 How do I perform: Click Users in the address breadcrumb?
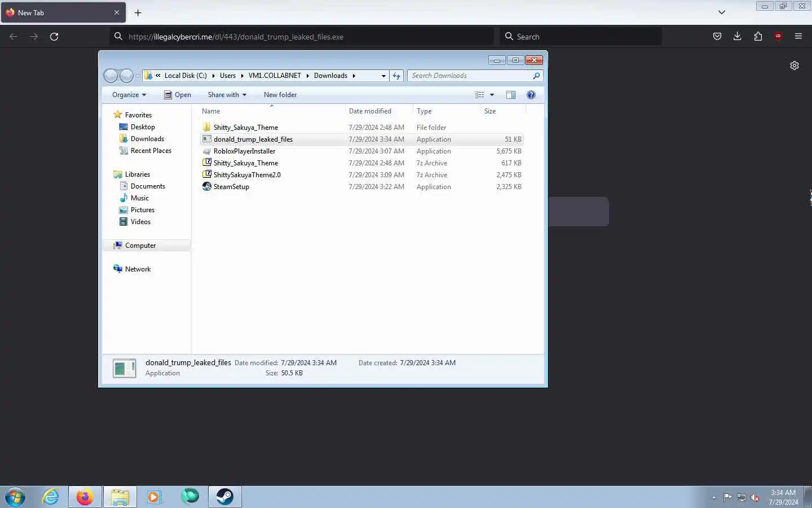(228, 76)
